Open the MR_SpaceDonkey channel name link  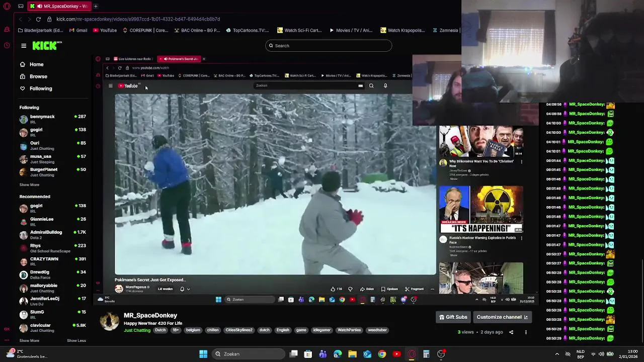(150, 315)
